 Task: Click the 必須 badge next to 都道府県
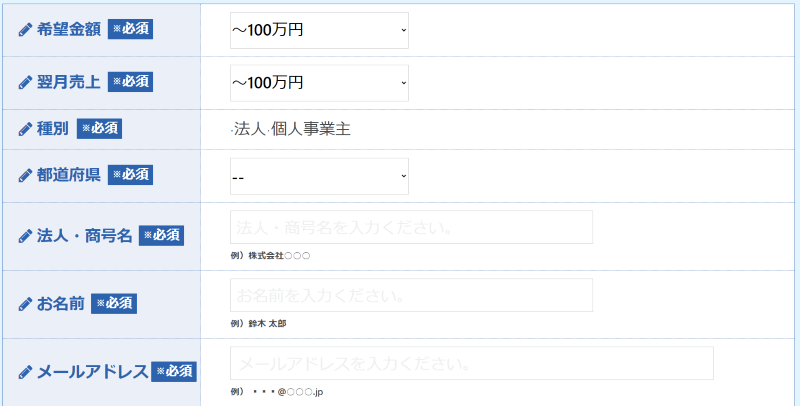click(x=131, y=175)
